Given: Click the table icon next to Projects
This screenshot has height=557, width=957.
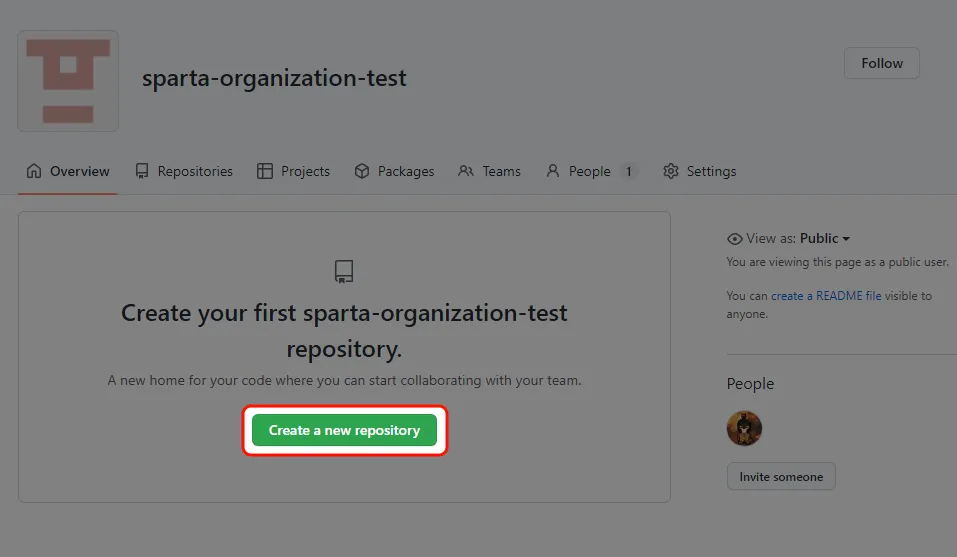Looking at the screenshot, I should click(265, 171).
